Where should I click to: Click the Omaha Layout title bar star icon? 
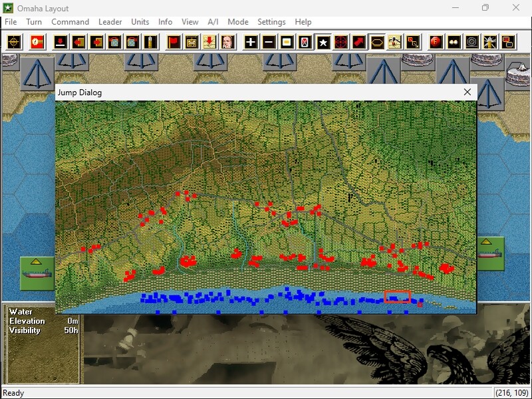pos(8,8)
